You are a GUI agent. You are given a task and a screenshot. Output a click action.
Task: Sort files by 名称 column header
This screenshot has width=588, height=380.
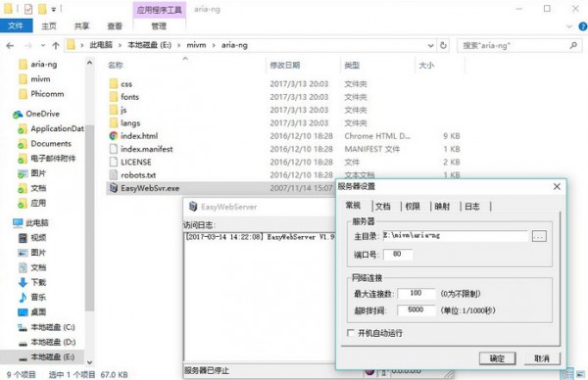[115, 66]
